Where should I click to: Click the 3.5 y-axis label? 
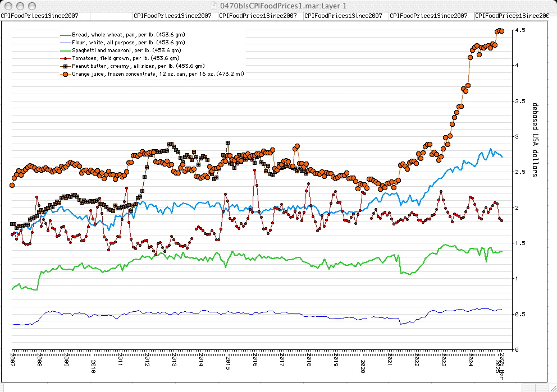(520, 101)
